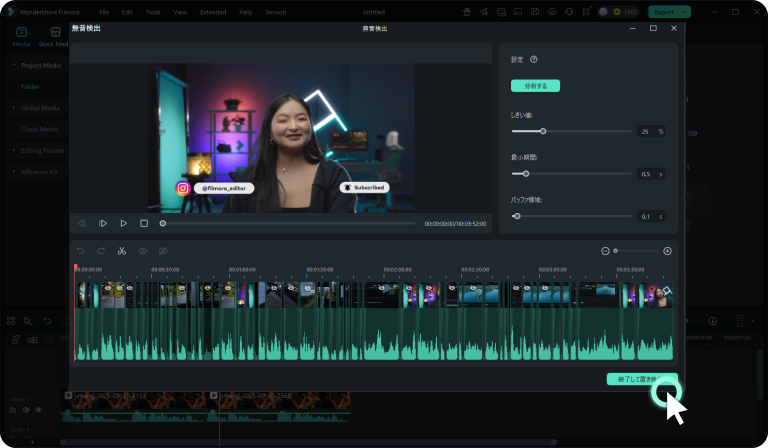Click the timeline zoom slider handle
Screen dimensions: 768x448
[x=616, y=251]
